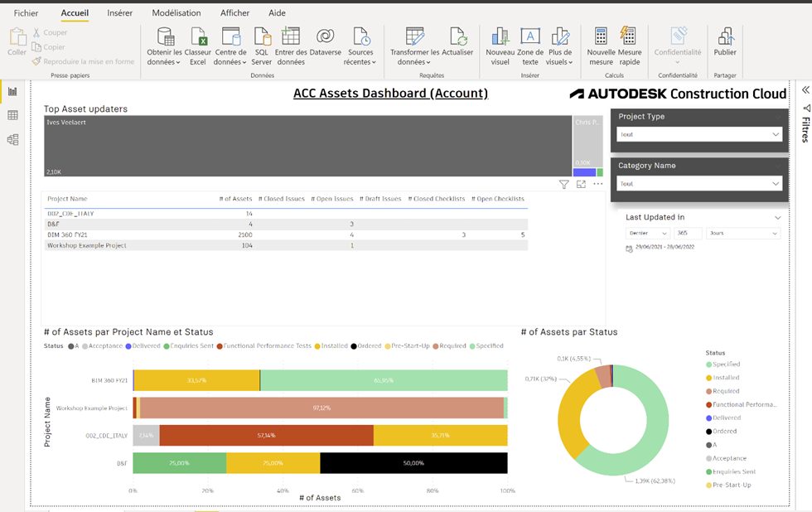Screen dimensions: 812x512
Task: Click Ordered color dot in bar legend
Action: tap(354, 346)
